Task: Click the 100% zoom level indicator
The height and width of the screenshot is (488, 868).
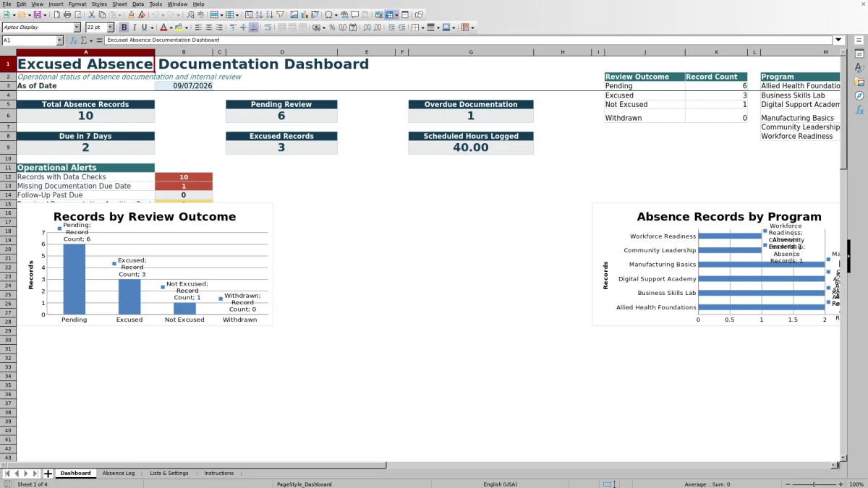Action: tap(856, 484)
